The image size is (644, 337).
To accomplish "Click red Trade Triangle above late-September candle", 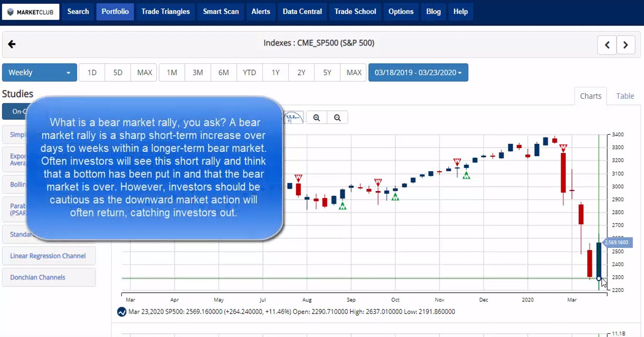I will click(x=378, y=182).
